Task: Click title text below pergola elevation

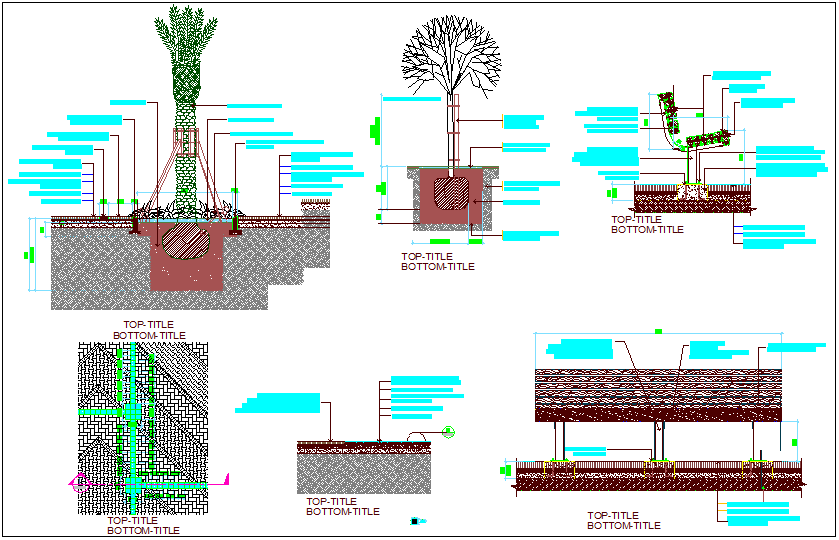Action: (623, 520)
